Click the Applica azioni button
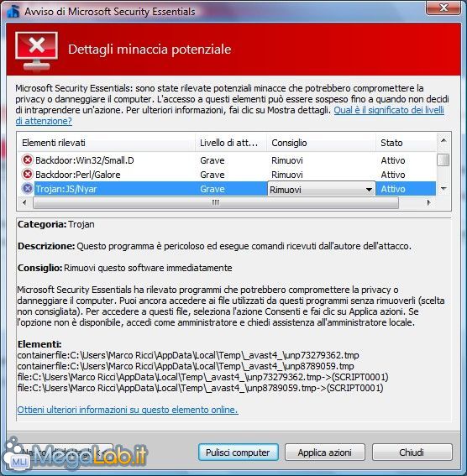This screenshot has width=467, height=476. pos(324,452)
